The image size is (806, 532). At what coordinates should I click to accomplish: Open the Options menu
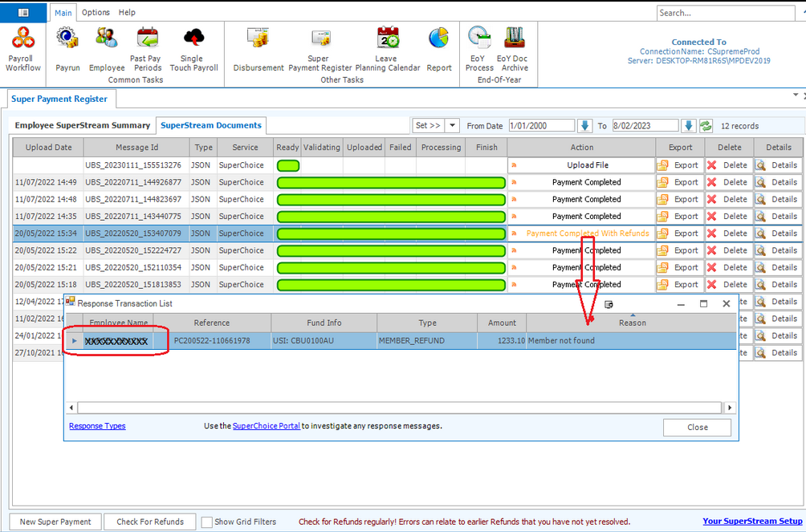click(x=96, y=13)
